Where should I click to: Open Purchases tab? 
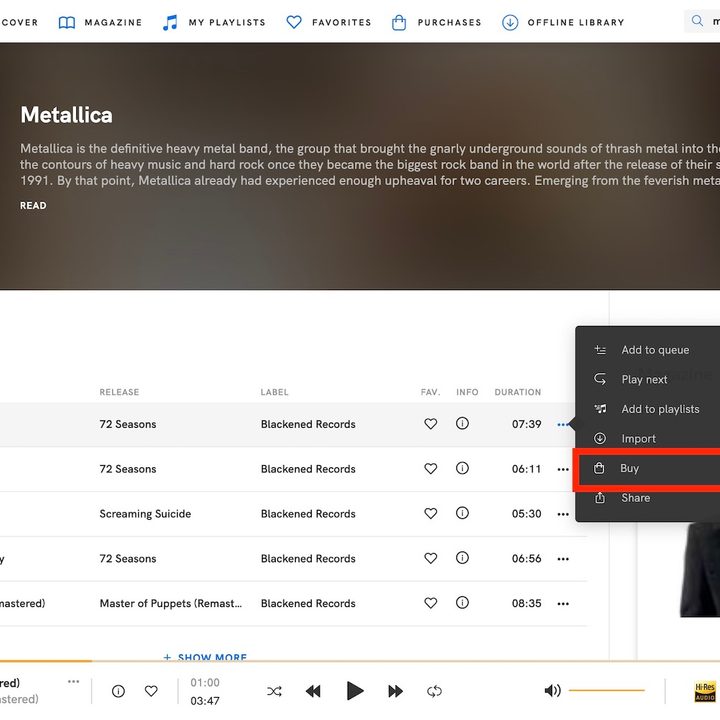click(436, 22)
